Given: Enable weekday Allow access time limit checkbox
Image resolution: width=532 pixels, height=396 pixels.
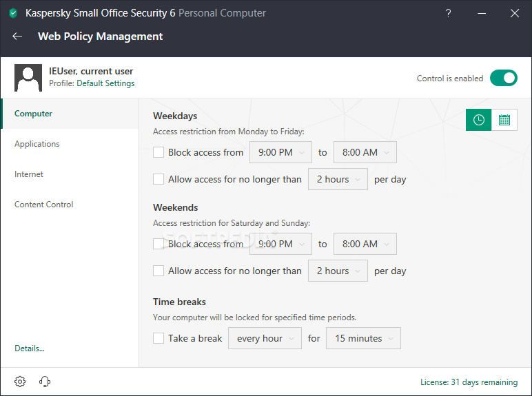Looking at the screenshot, I should (158, 179).
